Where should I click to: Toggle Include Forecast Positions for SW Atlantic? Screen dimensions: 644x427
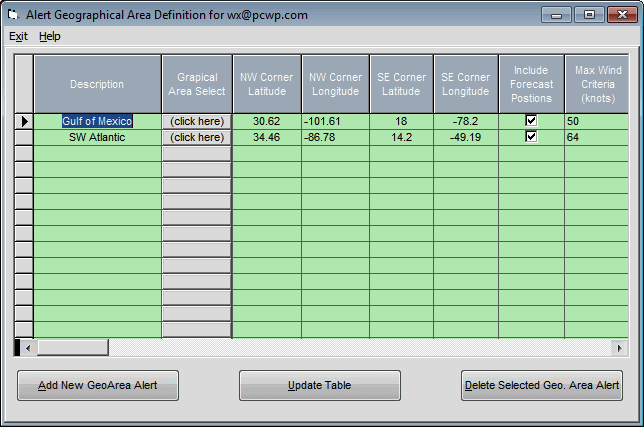(531, 137)
